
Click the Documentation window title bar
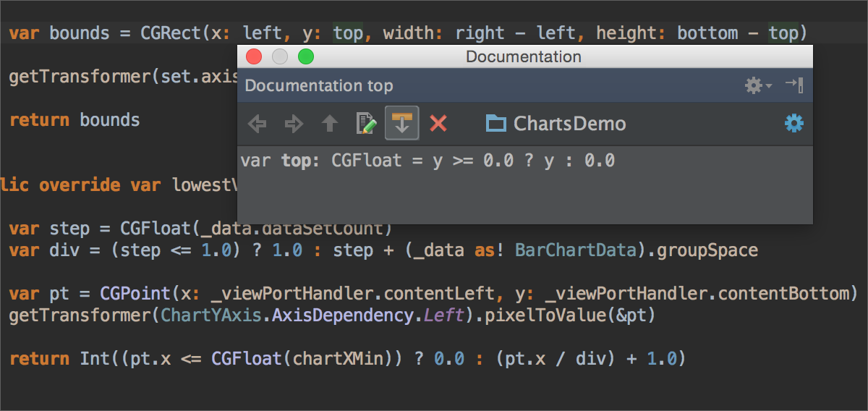tap(524, 56)
